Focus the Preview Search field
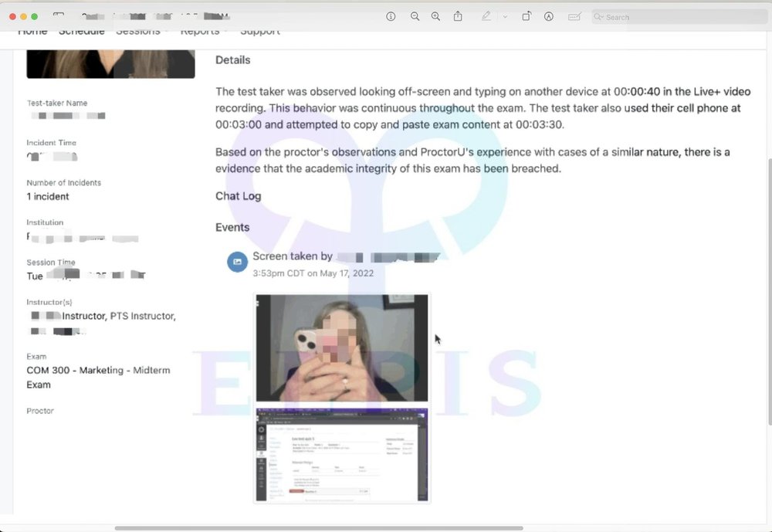Image resolution: width=772 pixels, height=532 pixels. pos(679,17)
